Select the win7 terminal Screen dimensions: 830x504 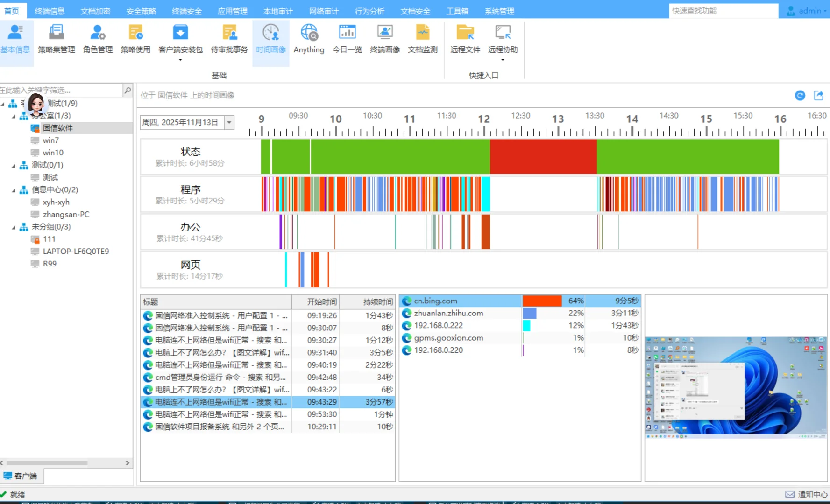pyautogui.click(x=51, y=140)
